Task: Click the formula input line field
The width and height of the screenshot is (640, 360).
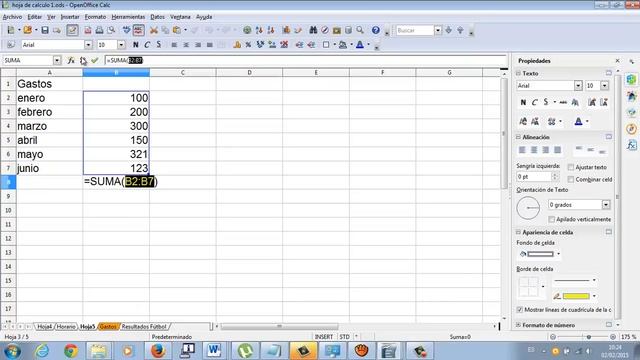Action: [x=306, y=60]
